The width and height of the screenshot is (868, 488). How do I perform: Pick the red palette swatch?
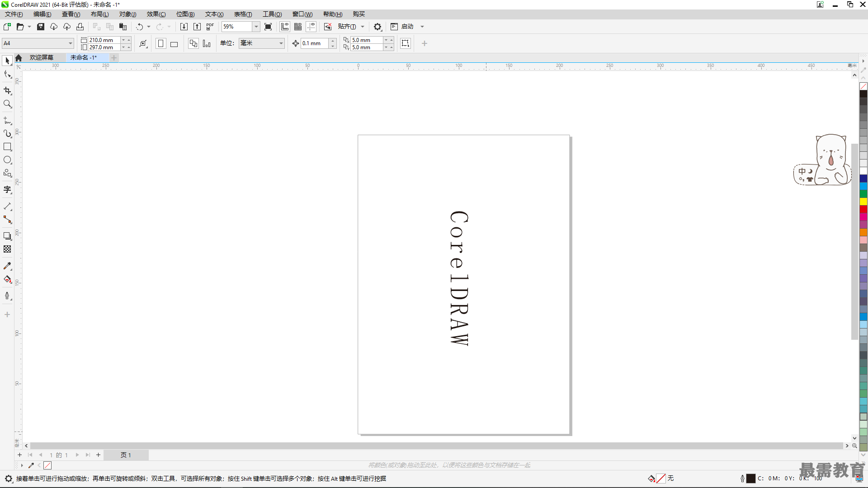pos(863,209)
